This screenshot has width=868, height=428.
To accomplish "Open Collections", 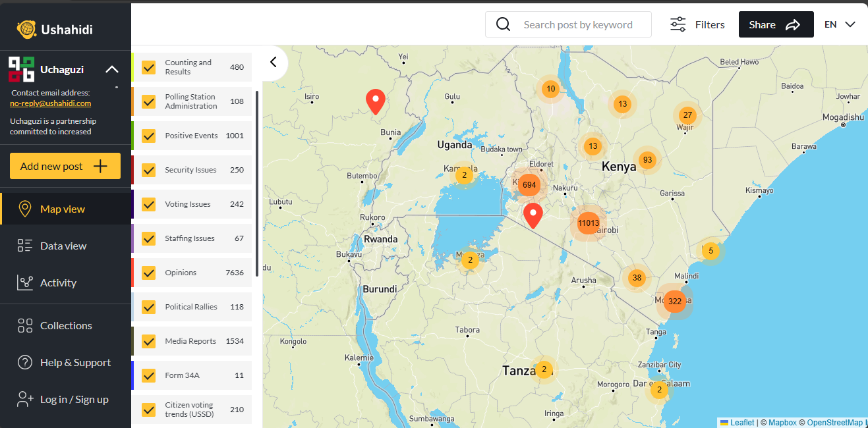I will pyautogui.click(x=66, y=325).
